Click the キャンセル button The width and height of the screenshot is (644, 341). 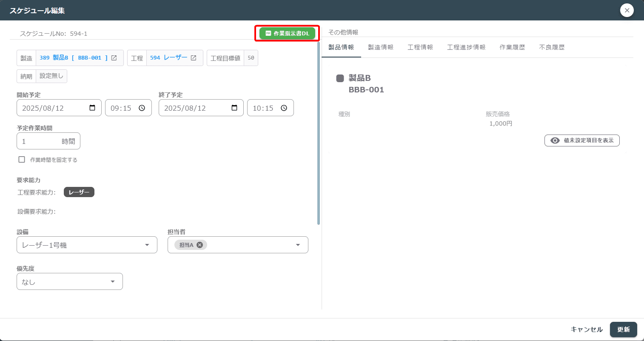(x=587, y=330)
